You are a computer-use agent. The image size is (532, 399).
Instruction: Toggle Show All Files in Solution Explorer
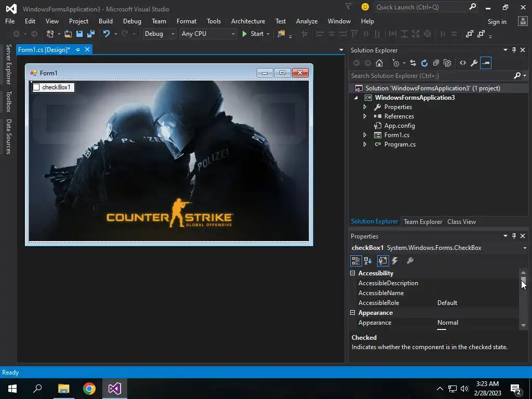pyautogui.click(x=447, y=63)
